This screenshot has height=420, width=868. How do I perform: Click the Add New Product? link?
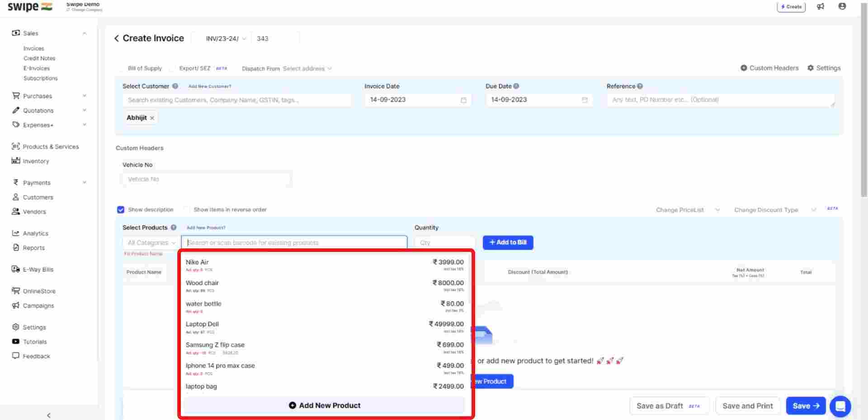(x=206, y=228)
